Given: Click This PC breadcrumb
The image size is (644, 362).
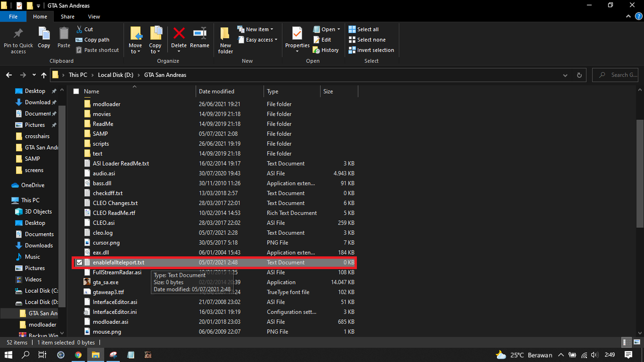Looking at the screenshot, I should [x=78, y=75].
